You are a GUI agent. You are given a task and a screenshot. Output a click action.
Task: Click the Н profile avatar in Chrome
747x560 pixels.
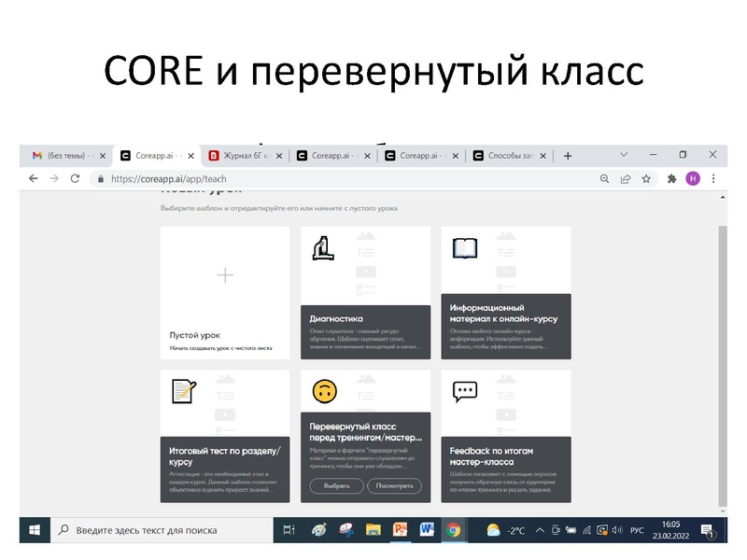[x=692, y=177]
